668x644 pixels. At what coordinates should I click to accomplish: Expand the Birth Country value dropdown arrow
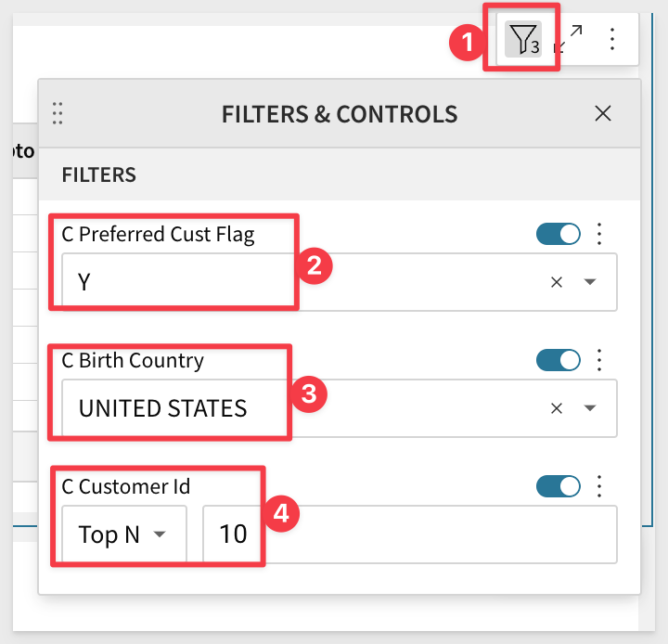click(x=590, y=408)
